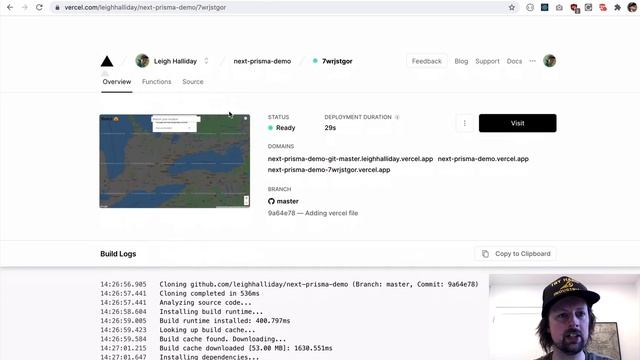Screen dimensions: 640x360
Task: Reload the page
Action: (x=39, y=7)
